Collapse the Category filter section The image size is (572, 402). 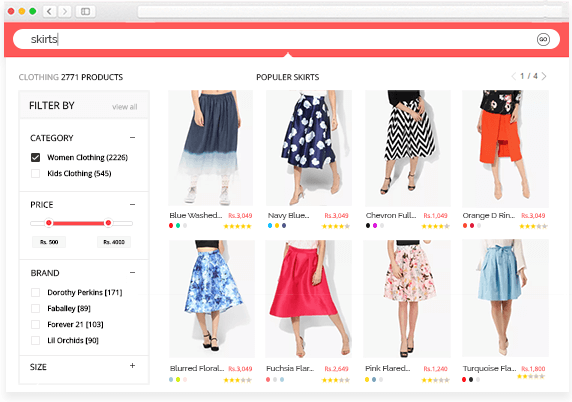pyautogui.click(x=132, y=138)
